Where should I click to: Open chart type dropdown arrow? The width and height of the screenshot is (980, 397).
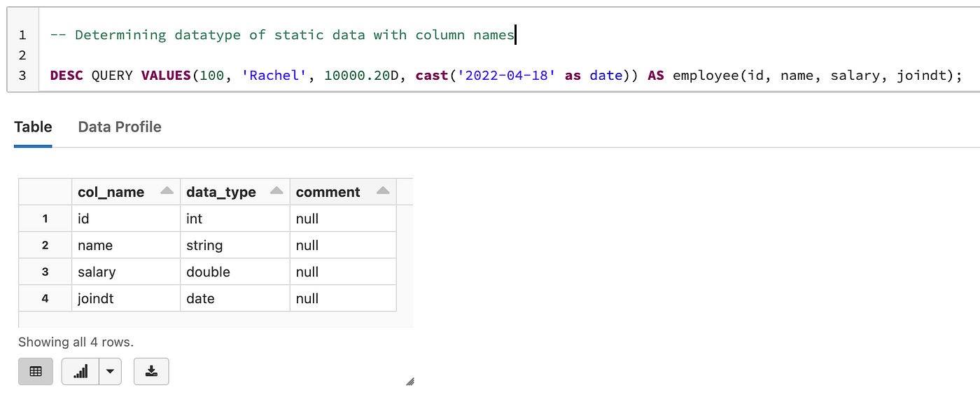pos(110,372)
